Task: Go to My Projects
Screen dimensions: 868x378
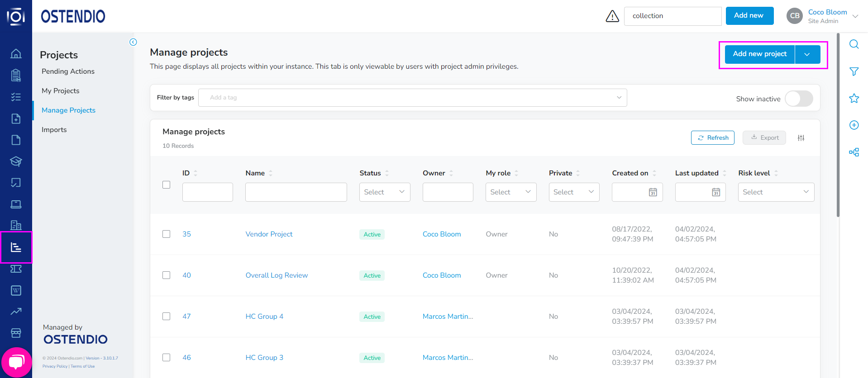Action: pyautogui.click(x=61, y=91)
